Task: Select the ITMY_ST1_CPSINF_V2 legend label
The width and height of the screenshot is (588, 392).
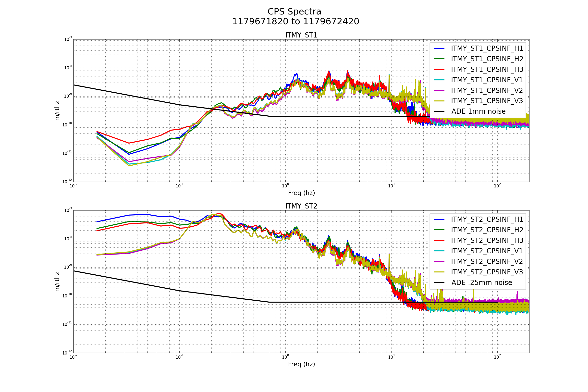Action: pyautogui.click(x=487, y=90)
